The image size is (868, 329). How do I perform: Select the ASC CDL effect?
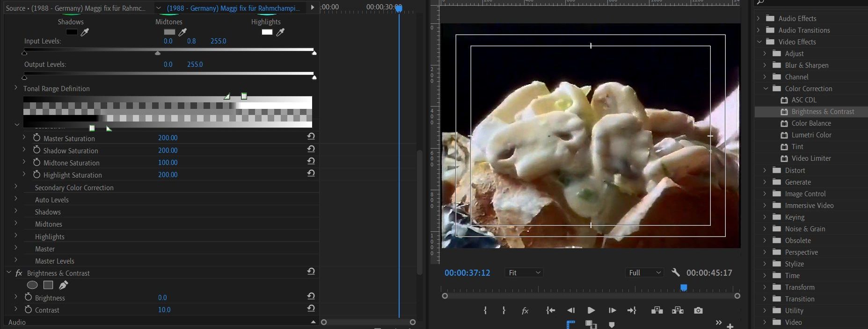pyautogui.click(x=804, y=100)
